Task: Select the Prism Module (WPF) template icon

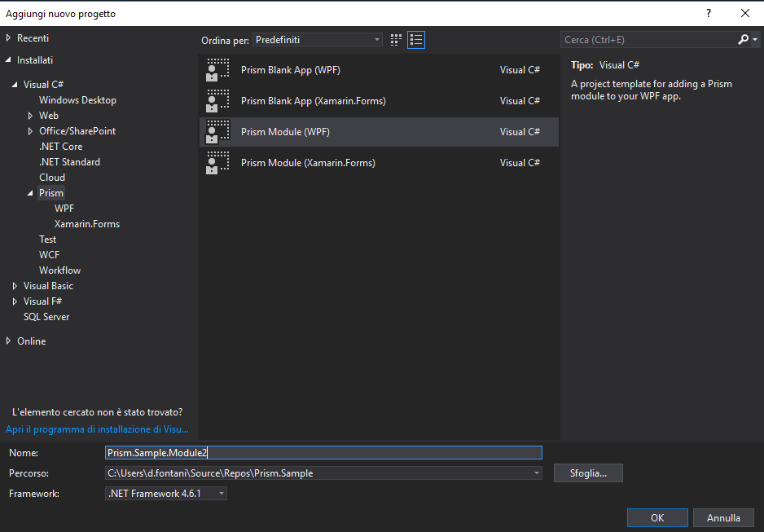Action: coord(217,131)
